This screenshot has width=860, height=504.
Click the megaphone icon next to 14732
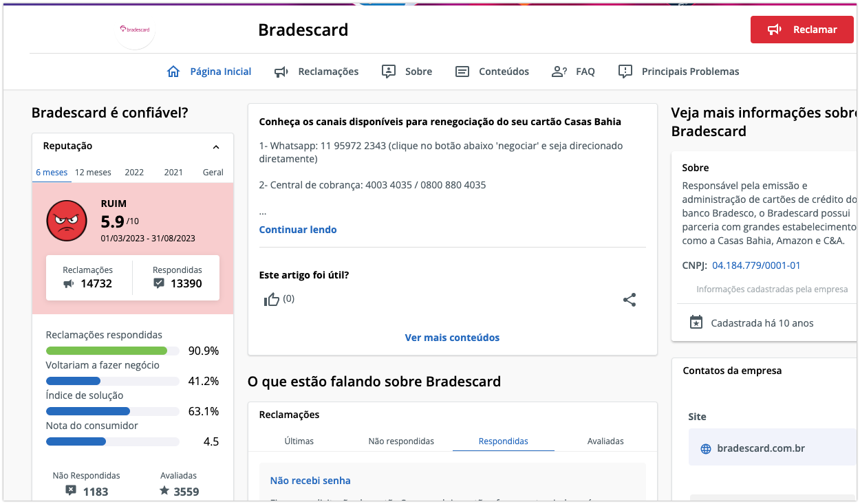tap(69, 283)
